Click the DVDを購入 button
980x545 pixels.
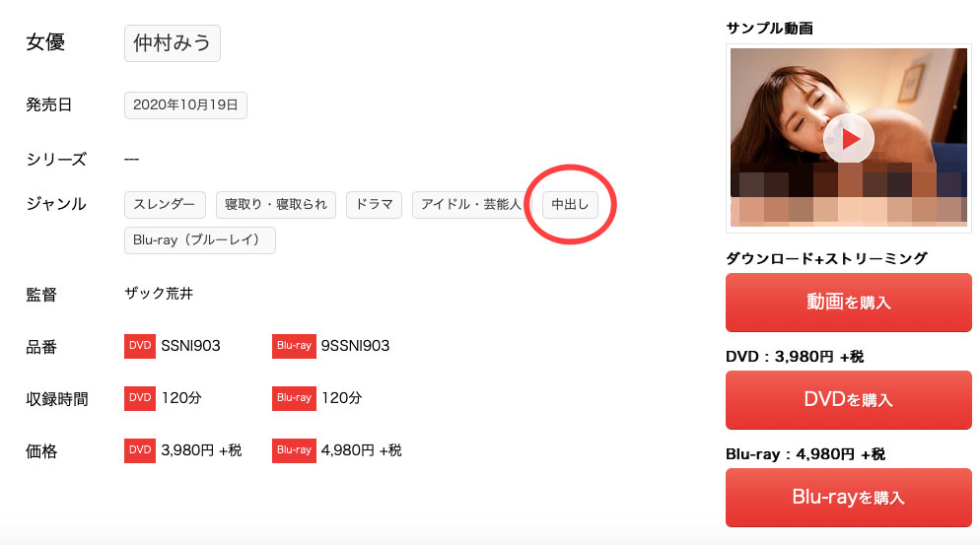click(x=848, y=400)
